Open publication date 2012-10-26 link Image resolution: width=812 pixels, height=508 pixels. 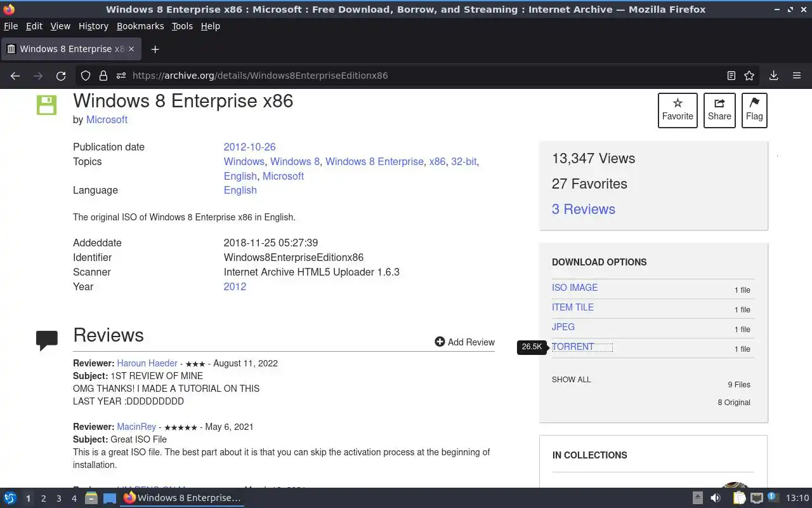(249, 147)
